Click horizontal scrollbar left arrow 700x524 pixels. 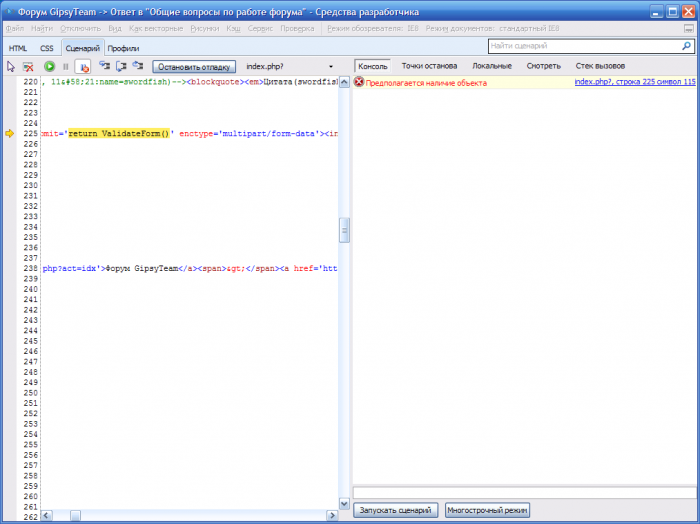pyautogui.click(x=46, y=515)
